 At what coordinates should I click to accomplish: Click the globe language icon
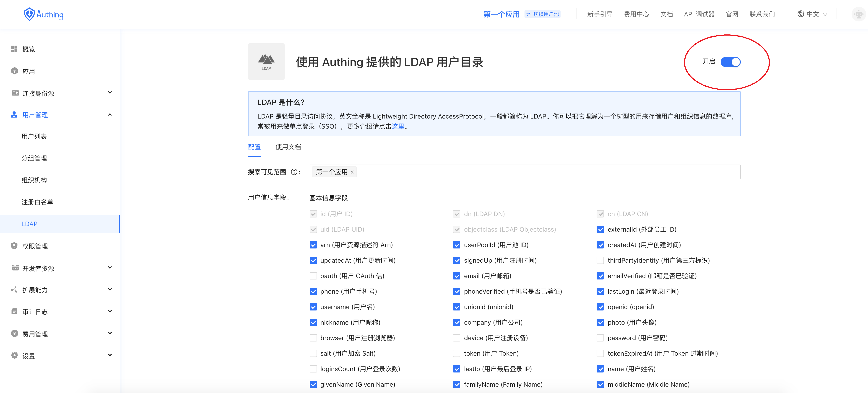(x=801, y=14)
